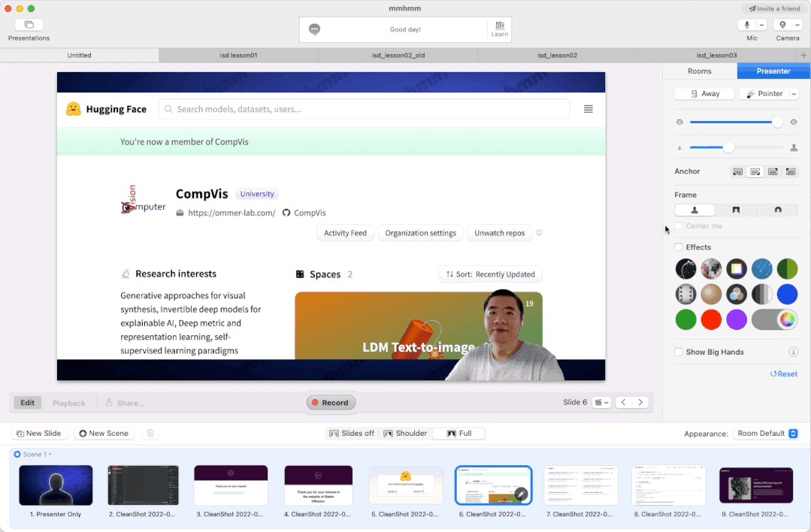811x532 pixels.
Task: Select the rectangle frame option
Action: click(736, 210)
